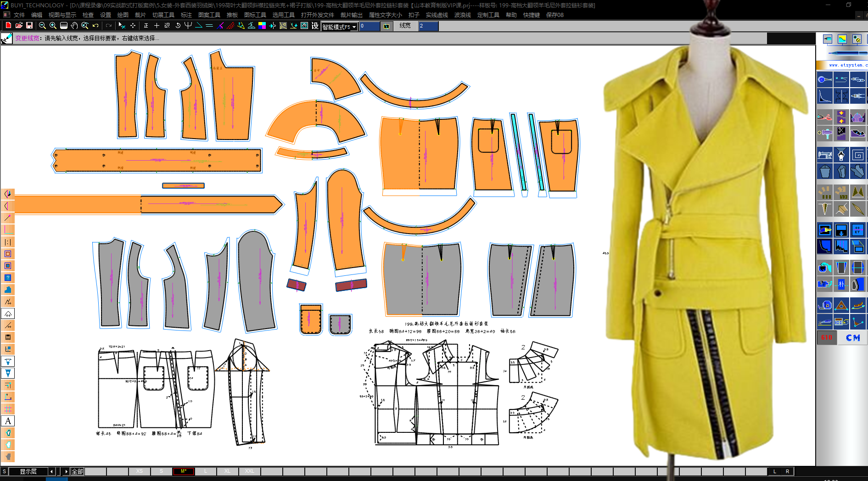The height and width of the screenshot is (481, 868).
Task: Open the 文件 menu
Action: tap(19, 15)
